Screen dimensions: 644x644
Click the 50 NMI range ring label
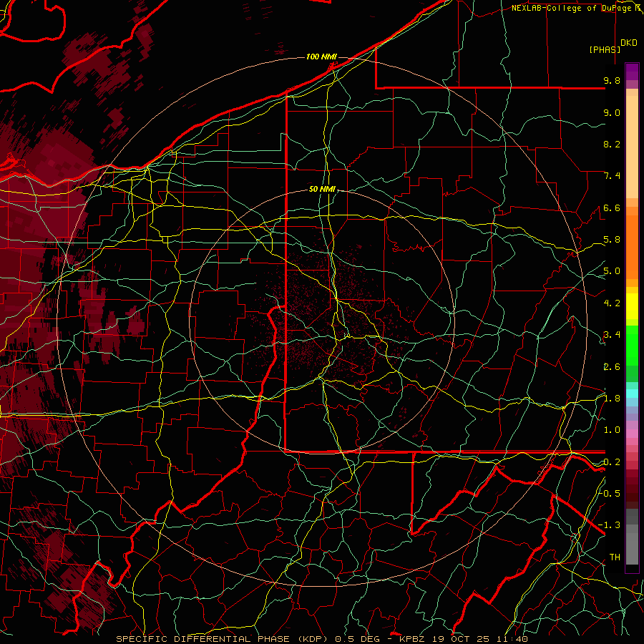tap(323, 189)
